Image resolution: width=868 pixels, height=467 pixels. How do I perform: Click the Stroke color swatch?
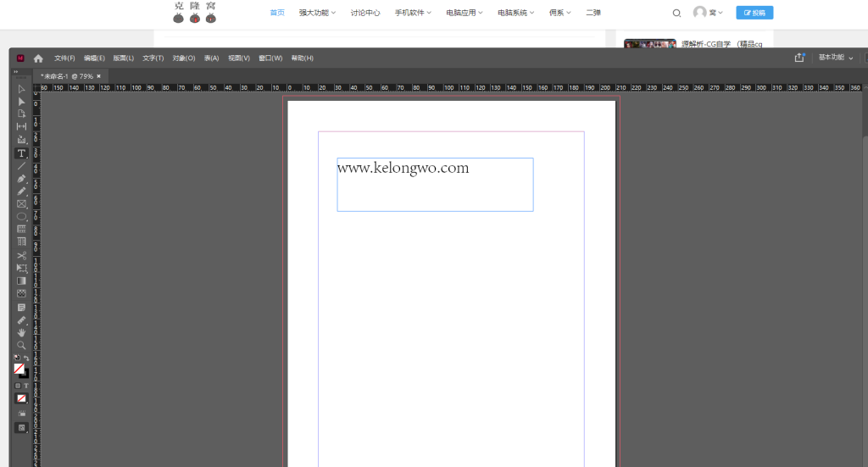pos(25,375)
